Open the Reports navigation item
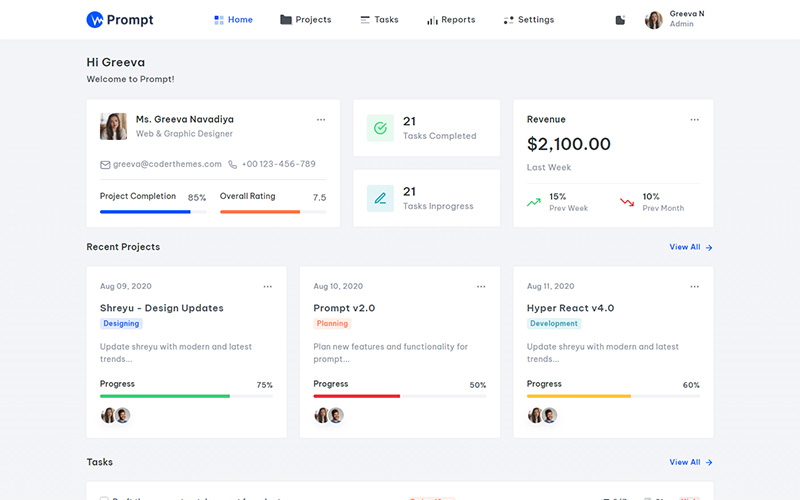Screen dimensions: 800x500 (451, 20)
